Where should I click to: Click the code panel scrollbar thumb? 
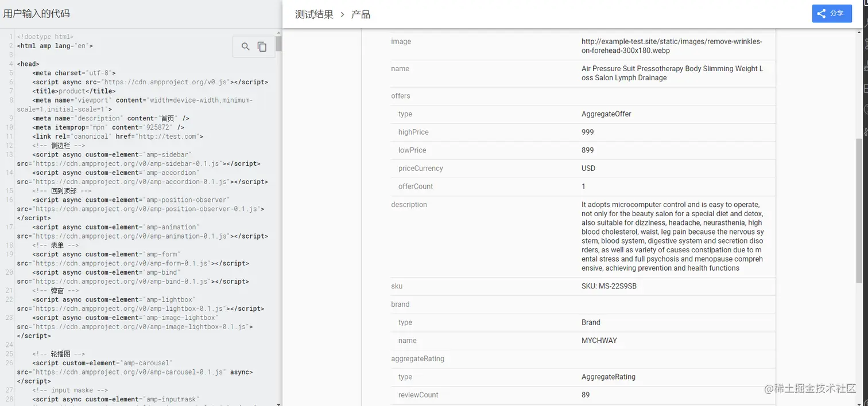(x=278, y=44)
